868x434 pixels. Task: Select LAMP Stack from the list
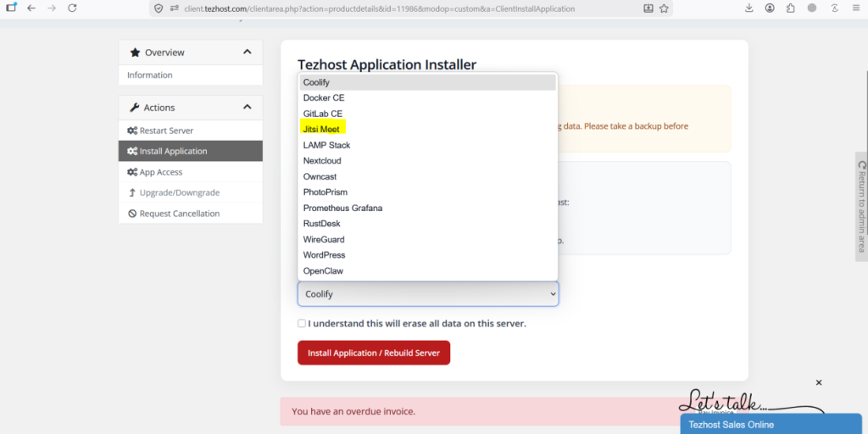(428, 145)
